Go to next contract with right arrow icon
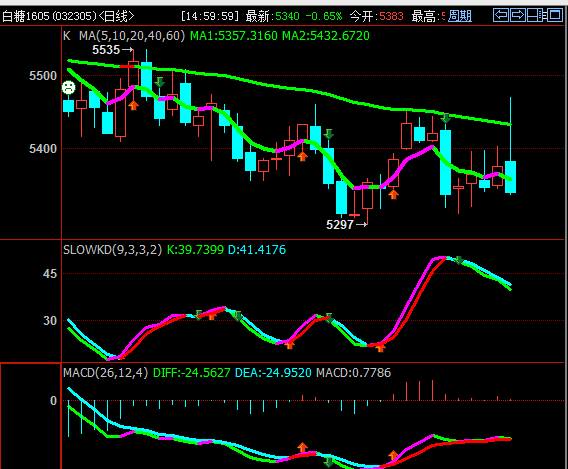 pyautogui.click(x=518, y=16)
